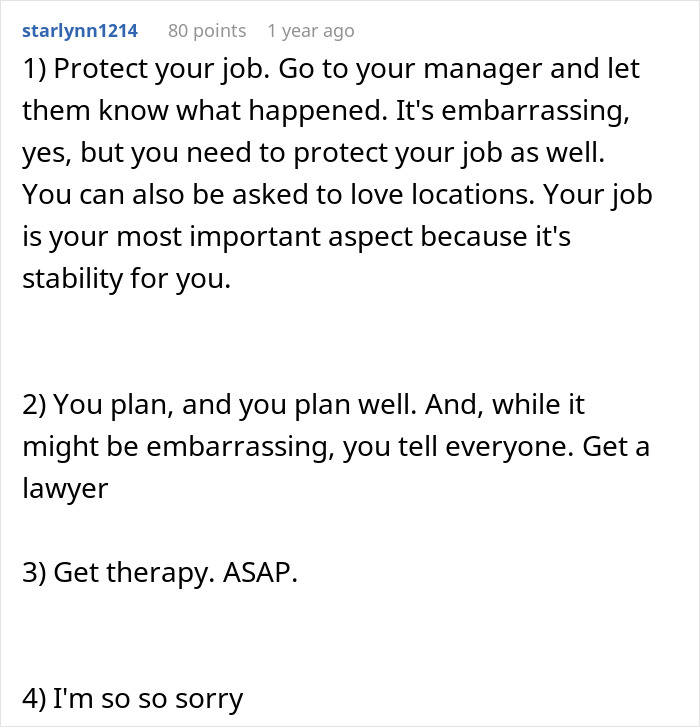Click the words 'them know what happened.'
700x727 pixels.
pos(205,111)
